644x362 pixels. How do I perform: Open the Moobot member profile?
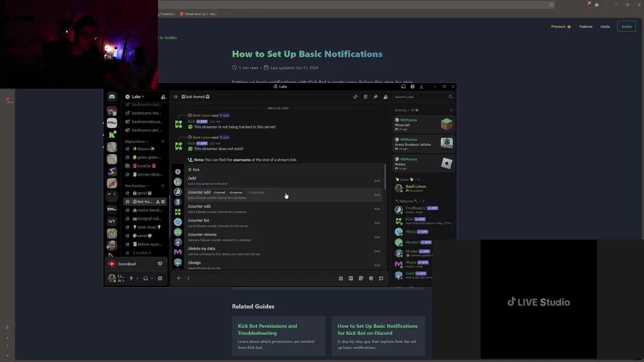[x=413, y=242]
